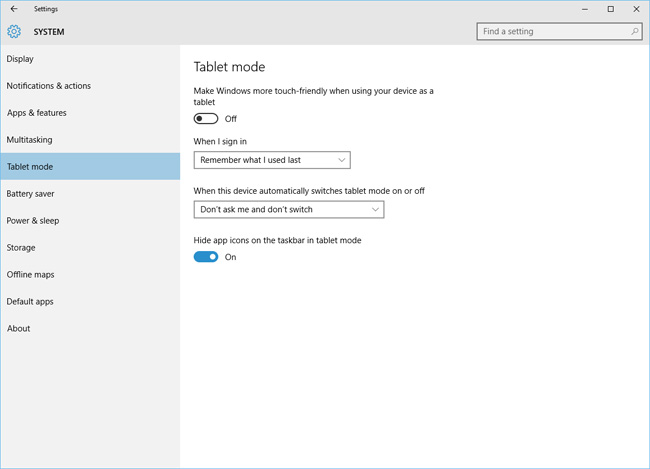650x469 pixels.
Task: Open the Display settings page
Action: 90,59
